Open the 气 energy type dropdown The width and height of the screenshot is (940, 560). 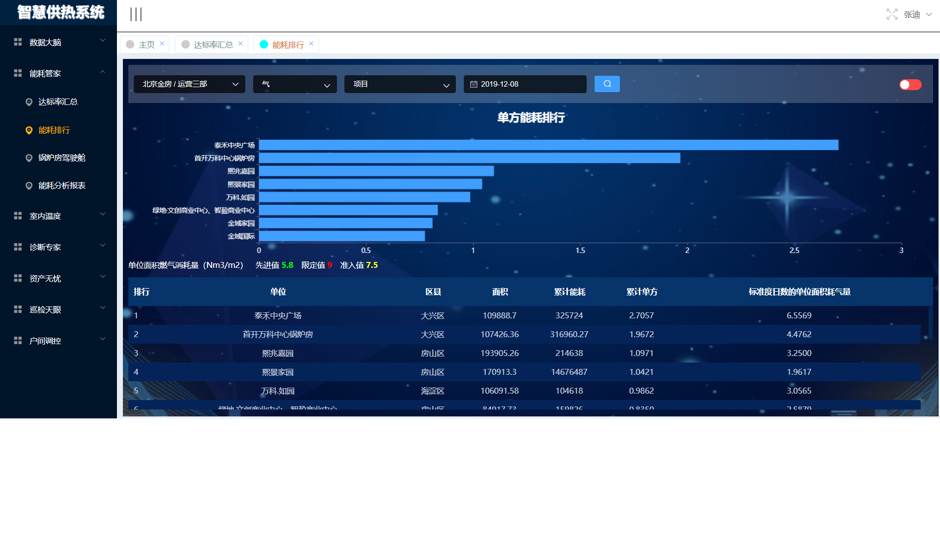pyautogui.click(x=295, y=84)
